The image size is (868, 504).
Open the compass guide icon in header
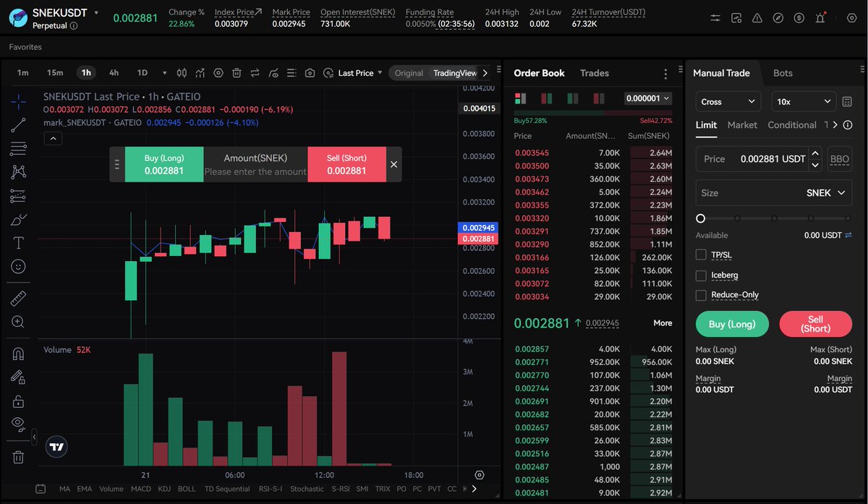tap(778, 17)
